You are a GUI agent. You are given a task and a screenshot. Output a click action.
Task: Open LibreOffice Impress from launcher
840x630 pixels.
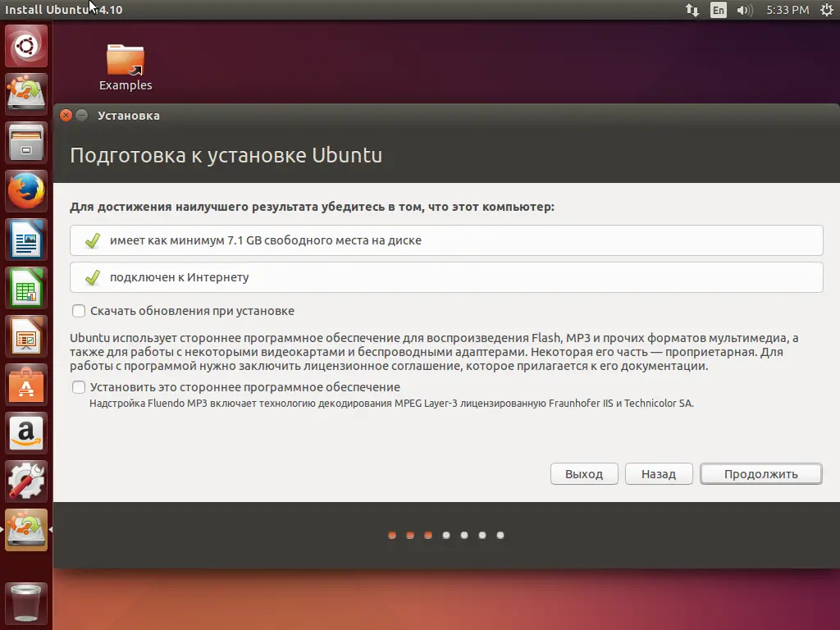click(x=26, y=336)
